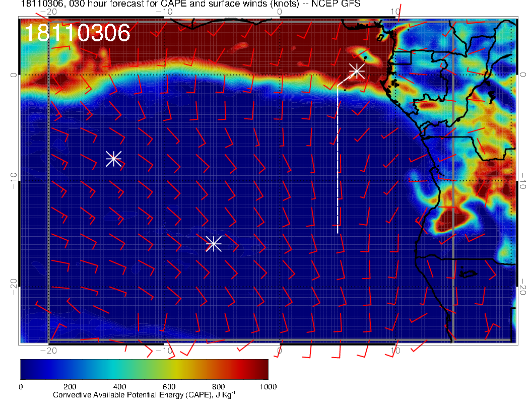Click the white asterisk marker near -16 latitude
The height and width of the screenshot is (411, 532).
[x=214, y=244]
